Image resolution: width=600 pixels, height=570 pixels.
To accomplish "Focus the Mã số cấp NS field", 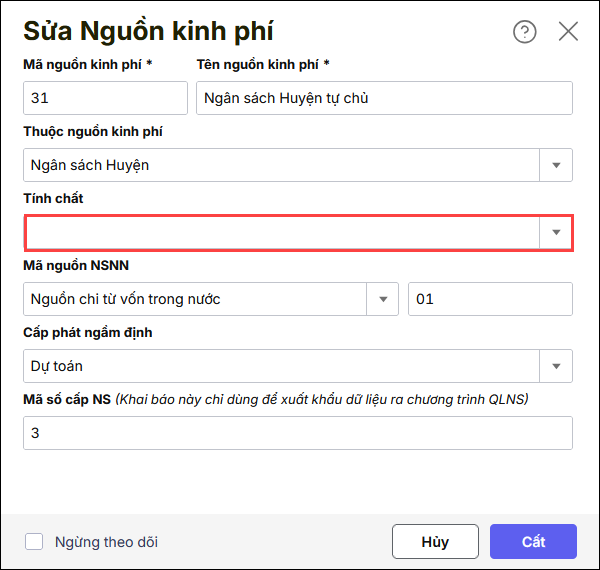I will tap(297, 433).
